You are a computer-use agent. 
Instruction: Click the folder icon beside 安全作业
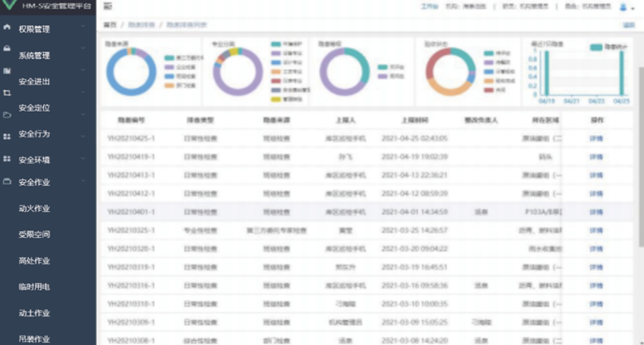click(7, 182)
